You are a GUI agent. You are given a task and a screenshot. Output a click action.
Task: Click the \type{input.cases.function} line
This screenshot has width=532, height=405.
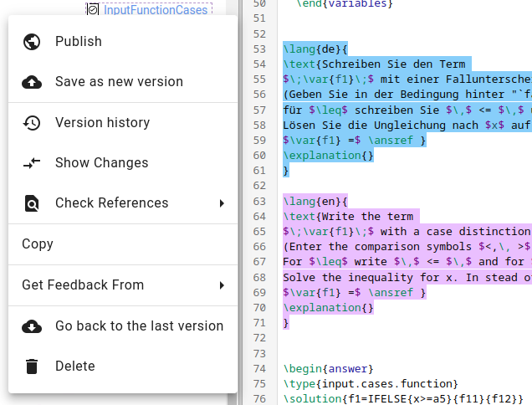pyautogui.click(x=371, y=384)
